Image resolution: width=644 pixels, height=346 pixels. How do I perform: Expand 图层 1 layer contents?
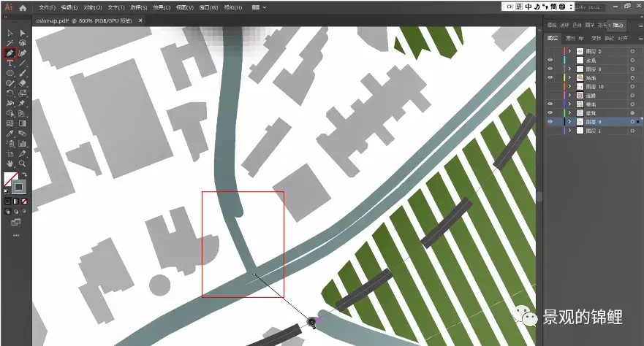pyautogui.click(x=569, y=131)
